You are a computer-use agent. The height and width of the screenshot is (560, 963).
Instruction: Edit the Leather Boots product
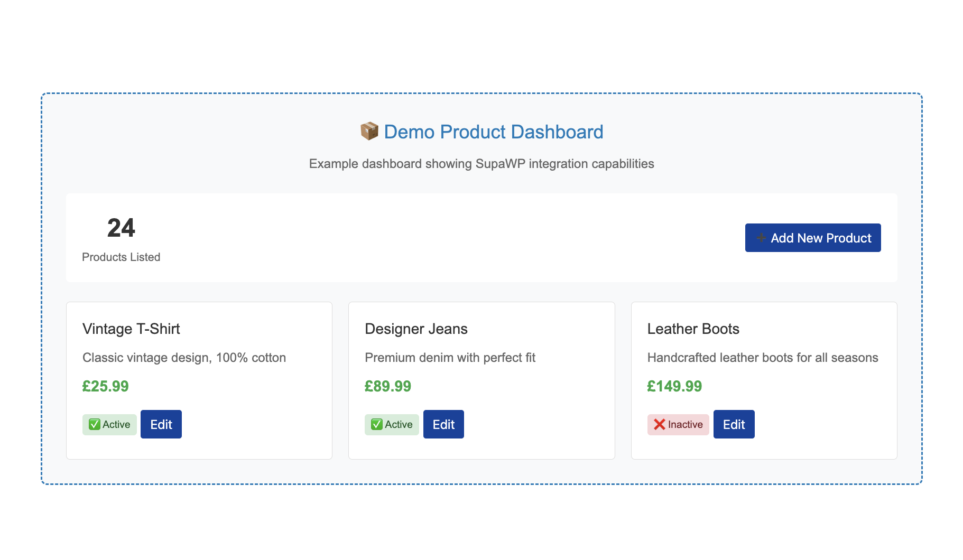pyautogui.click(x=734, y=424)
